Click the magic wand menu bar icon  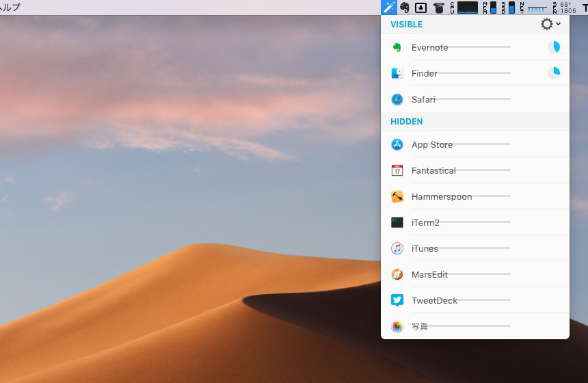click(x=389, y=8)
